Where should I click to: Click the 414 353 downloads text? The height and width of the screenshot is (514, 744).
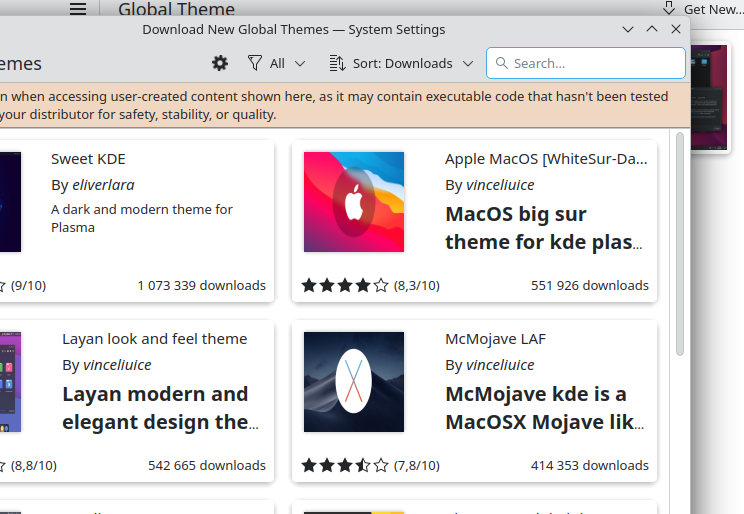pos(590,465)
